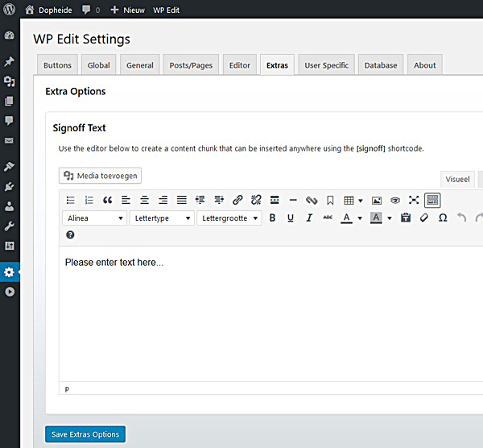Center align the text
The image size is (483, 448).
[x=144, y=201]
